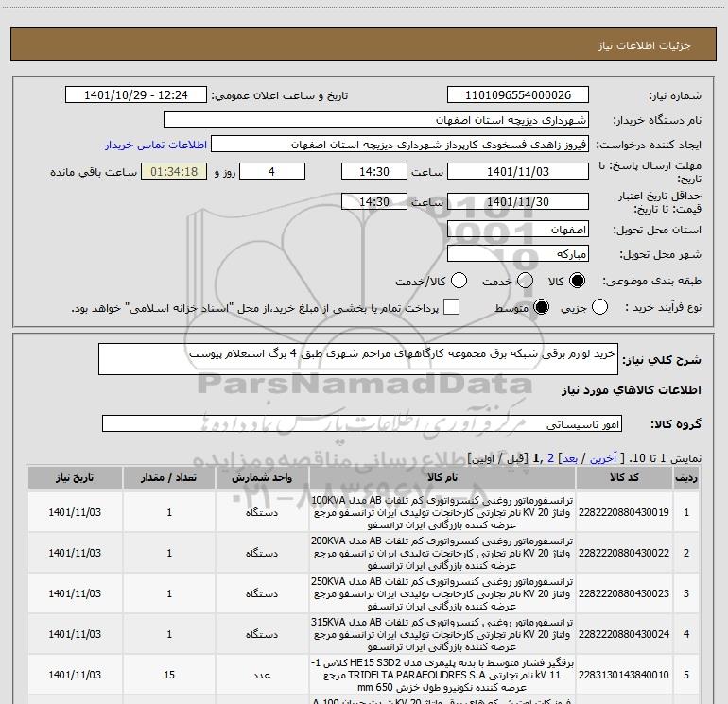Tick the اسناد خزانه اسلامی payment checkbox

click(x=451, y=307)
